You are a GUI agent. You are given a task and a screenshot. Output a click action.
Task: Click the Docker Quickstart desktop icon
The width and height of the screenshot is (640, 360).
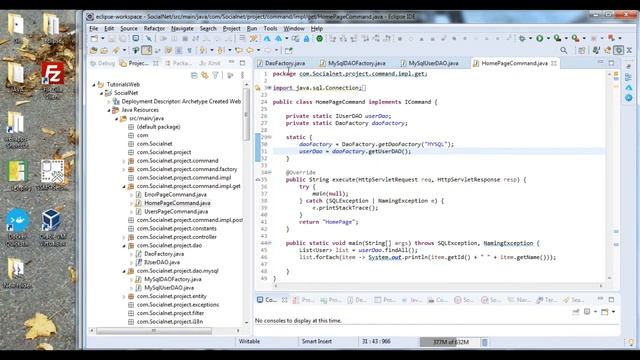click(17, 228)
